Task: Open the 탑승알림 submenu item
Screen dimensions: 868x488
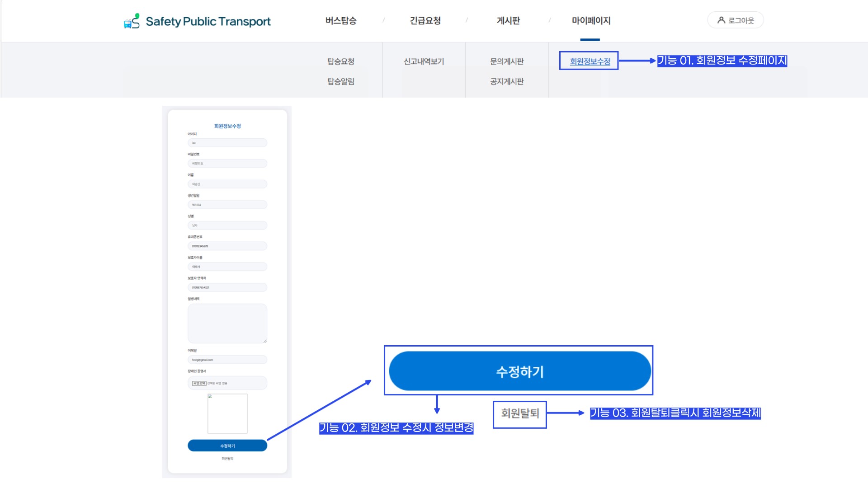Action: point(341,81)
